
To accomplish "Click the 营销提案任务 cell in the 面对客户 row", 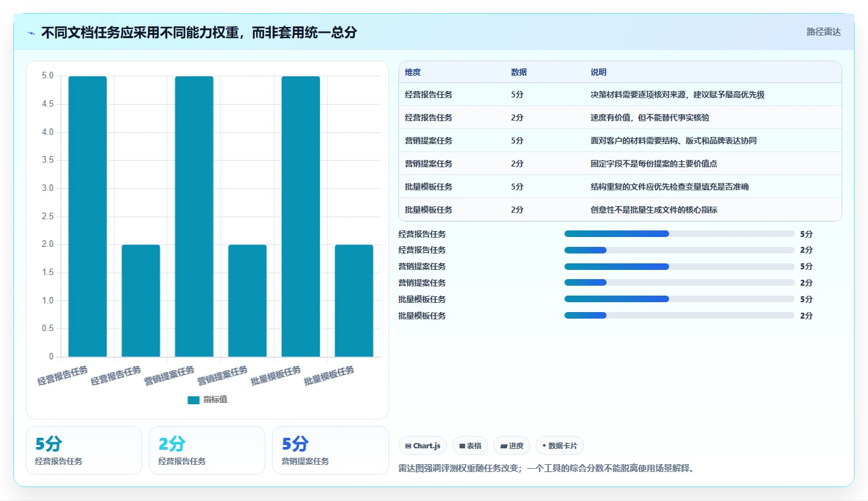I will pos(429,141).
